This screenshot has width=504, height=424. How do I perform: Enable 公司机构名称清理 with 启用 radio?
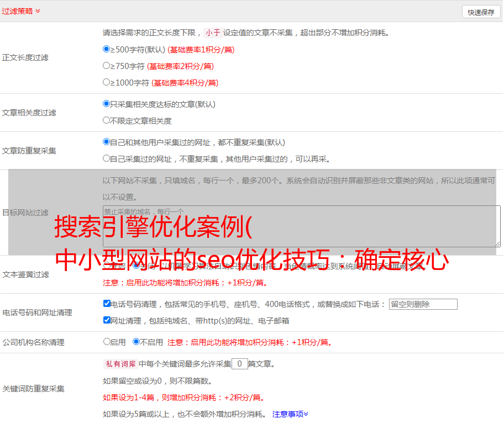(x=107, y=342)
